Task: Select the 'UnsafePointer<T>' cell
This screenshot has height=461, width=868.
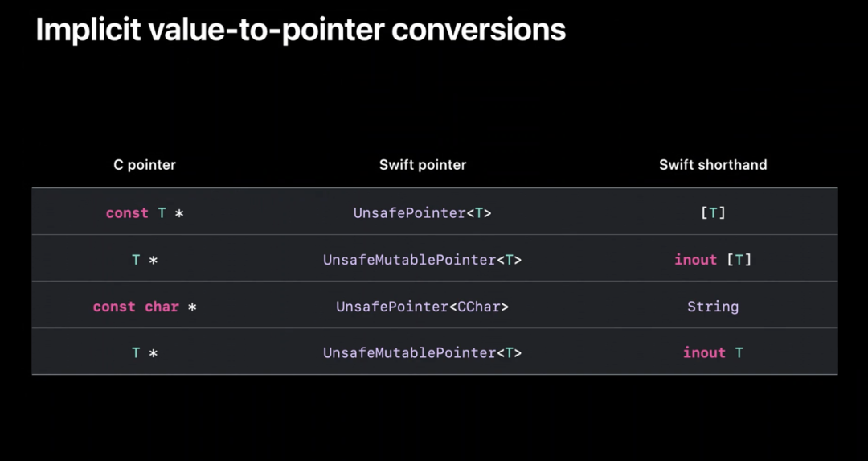Action: (x=423, y=213)
